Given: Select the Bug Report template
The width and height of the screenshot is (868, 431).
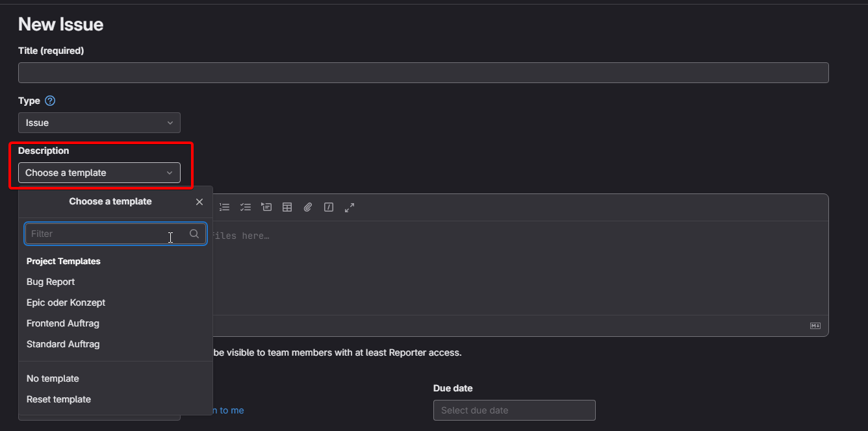Looking at the screenshot, I should point(51,282).
